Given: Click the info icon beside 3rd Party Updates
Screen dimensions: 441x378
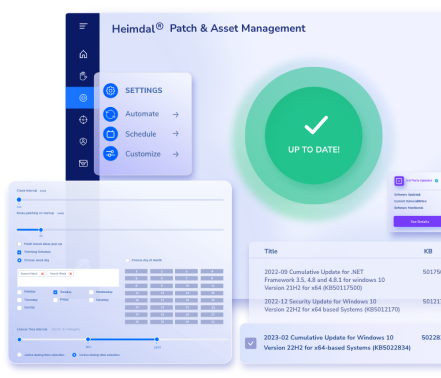Looking at the screenshot, I should click(x=436, y=181).
